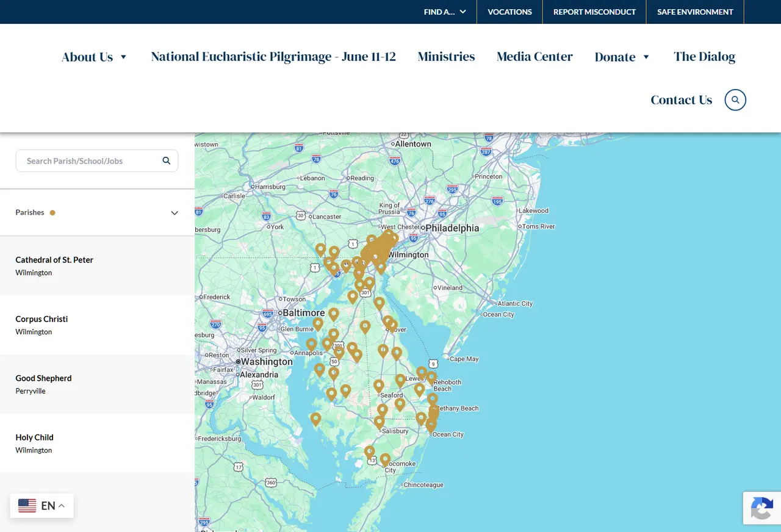Click the reCAPTCHA badge icon
The image size is (781, 532).
[761, 508]
